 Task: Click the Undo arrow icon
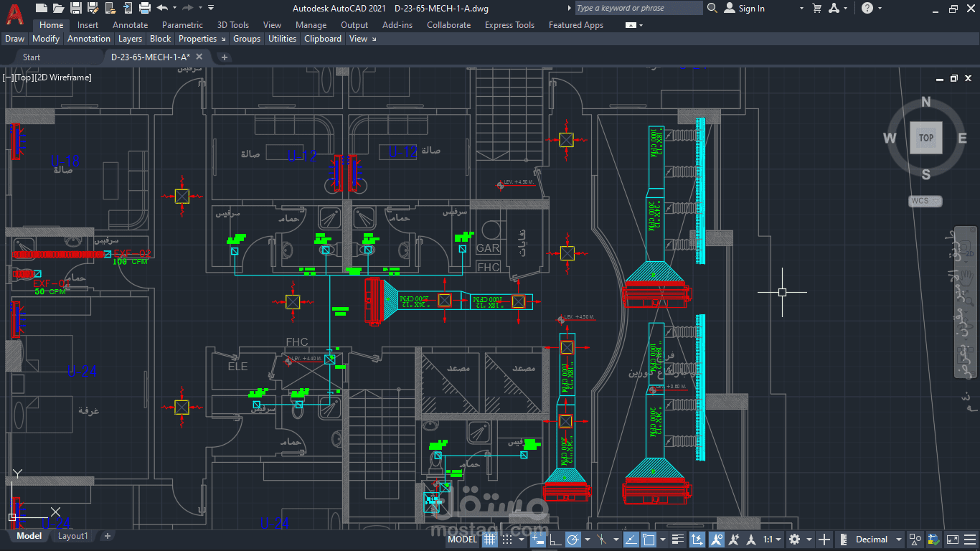tap(162, 8)
